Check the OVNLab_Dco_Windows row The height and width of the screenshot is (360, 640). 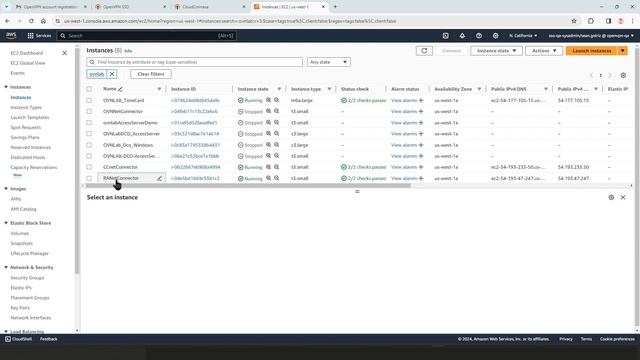pos(89,145)
